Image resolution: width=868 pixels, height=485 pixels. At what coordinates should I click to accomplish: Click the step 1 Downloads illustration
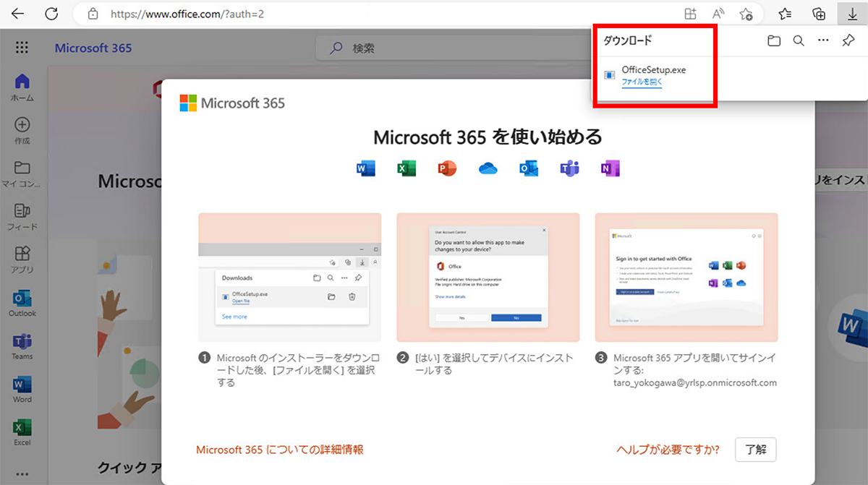pos(290,278)
